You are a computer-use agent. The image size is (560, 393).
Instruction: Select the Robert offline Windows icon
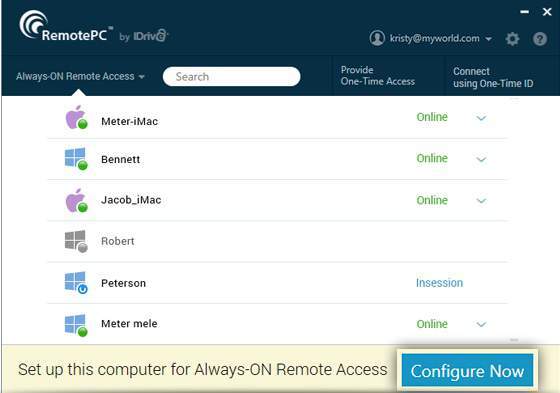click(76, 242)
